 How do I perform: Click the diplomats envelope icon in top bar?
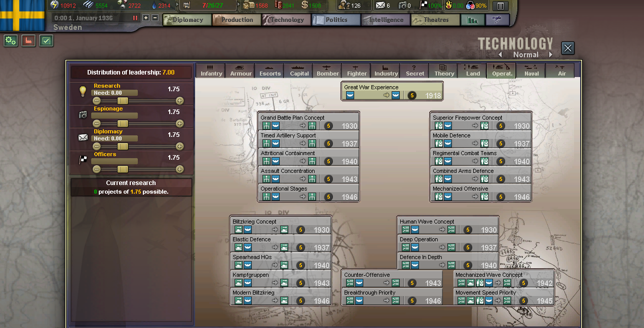click(380, 6)
